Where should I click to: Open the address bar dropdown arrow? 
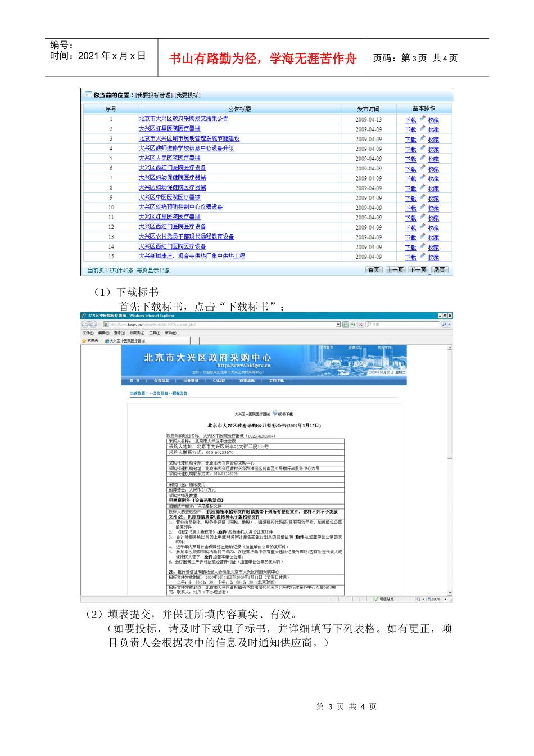338,325
